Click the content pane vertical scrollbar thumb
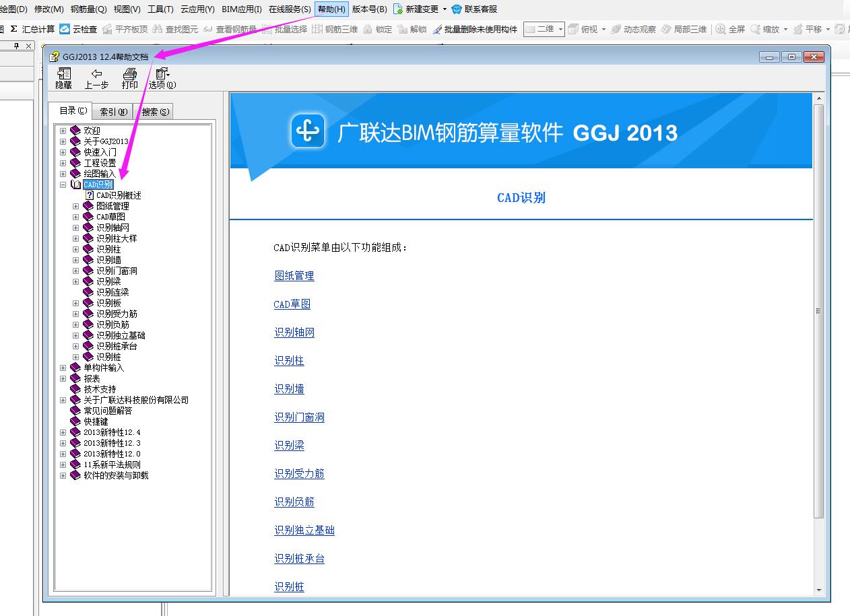Screen dimensions: 850x616 [819, 311]
